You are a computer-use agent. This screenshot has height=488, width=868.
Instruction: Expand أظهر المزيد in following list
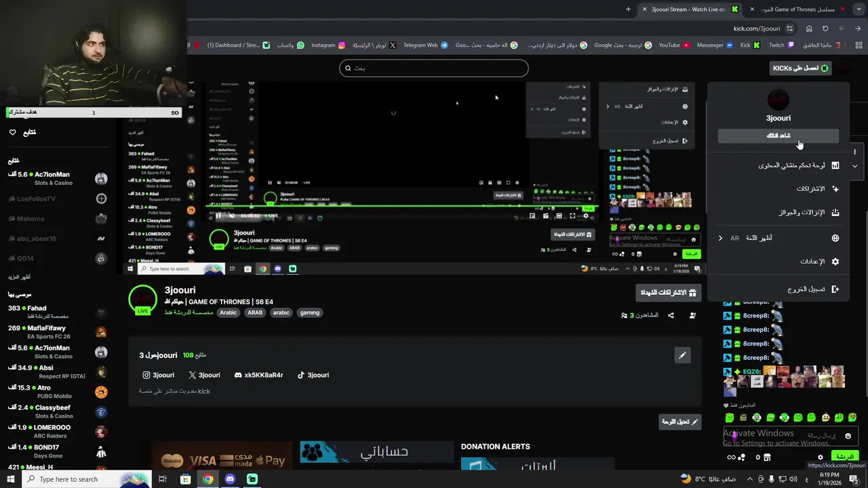(19, 277)
